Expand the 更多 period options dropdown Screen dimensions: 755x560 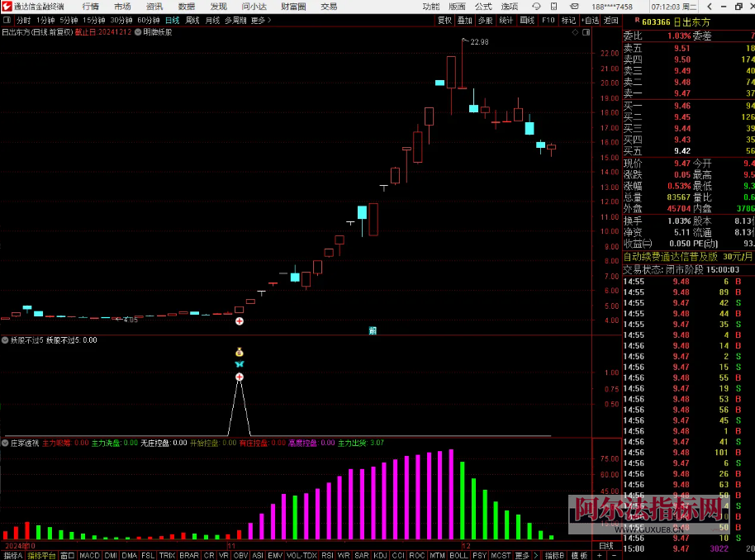(260, 20)
